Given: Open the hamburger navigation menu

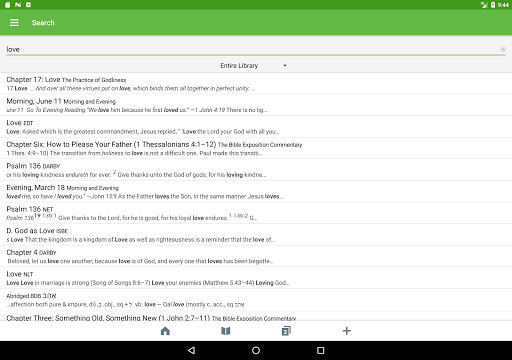Looking at the screenshot, I should pos(14,23).
